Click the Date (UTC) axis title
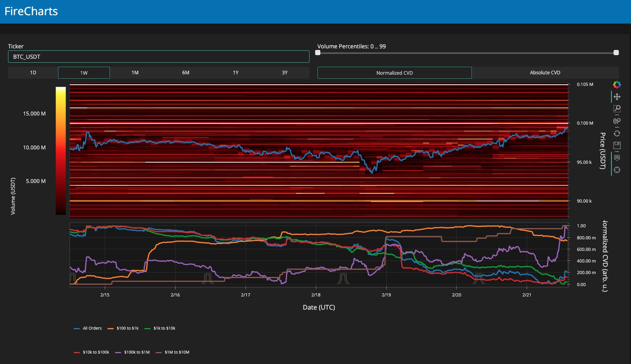 pyautogui.click(x=319, y=307)
